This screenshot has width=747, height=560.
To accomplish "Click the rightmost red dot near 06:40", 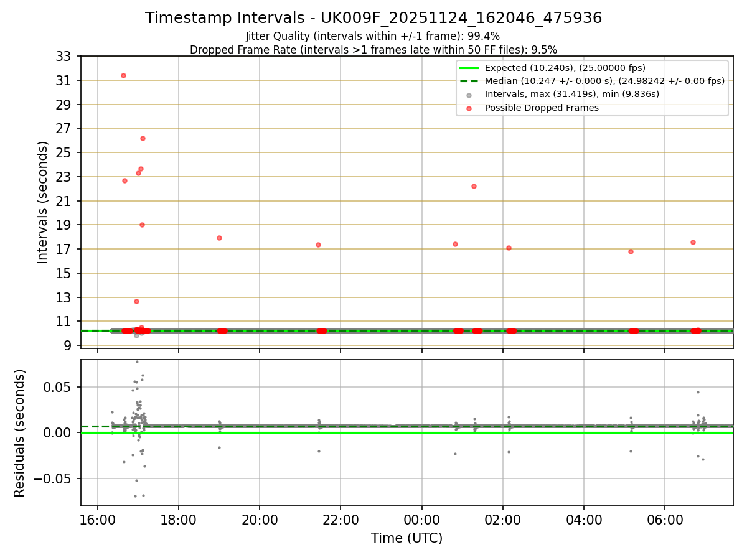I will point(693,242).
